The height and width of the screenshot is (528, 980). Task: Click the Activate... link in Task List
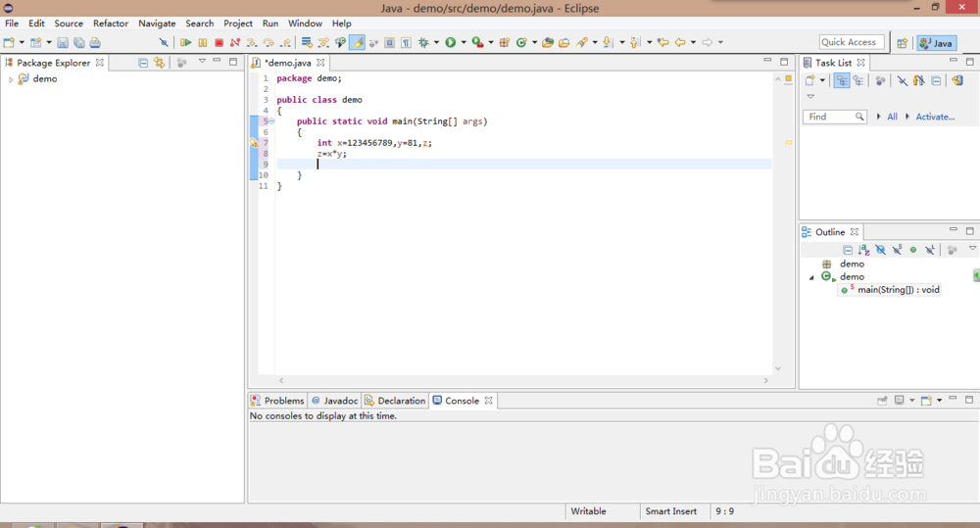click(935, 117)
